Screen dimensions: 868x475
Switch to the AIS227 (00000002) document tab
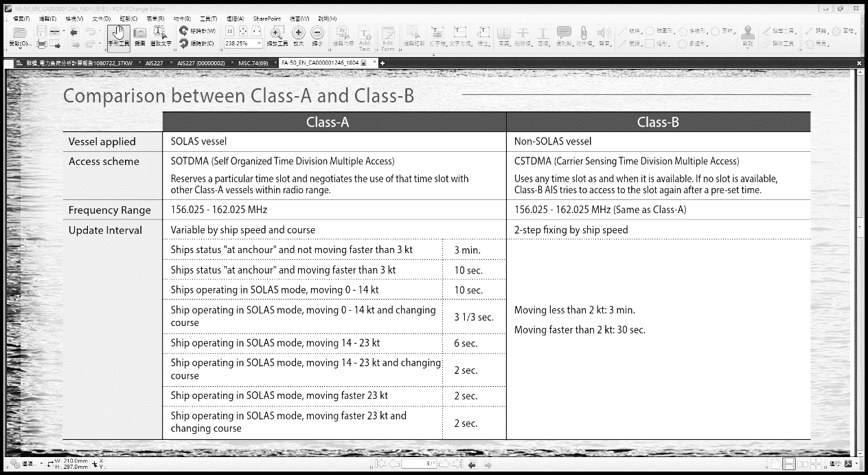click(201, 63)
